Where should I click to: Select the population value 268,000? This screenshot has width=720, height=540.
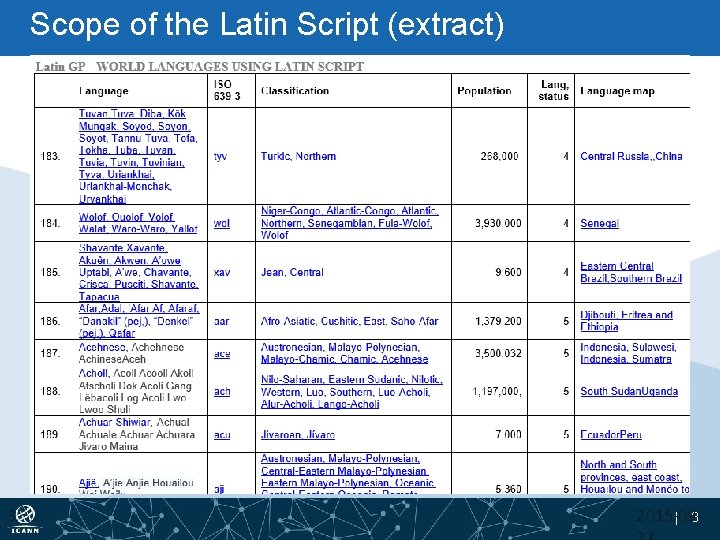pos(500,156)
